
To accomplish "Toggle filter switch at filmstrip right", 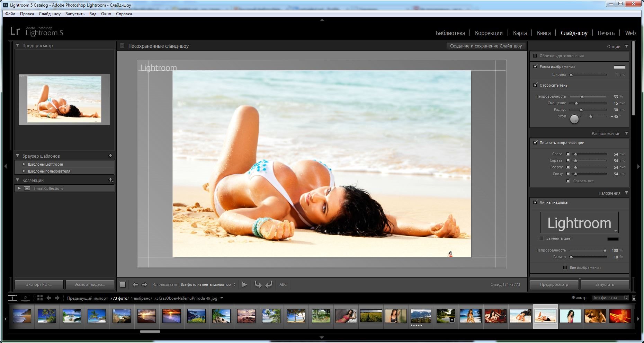I will 634,298.
